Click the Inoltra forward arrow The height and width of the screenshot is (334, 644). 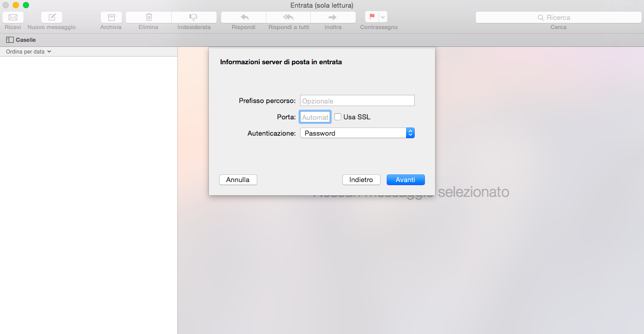pos(333,17)
